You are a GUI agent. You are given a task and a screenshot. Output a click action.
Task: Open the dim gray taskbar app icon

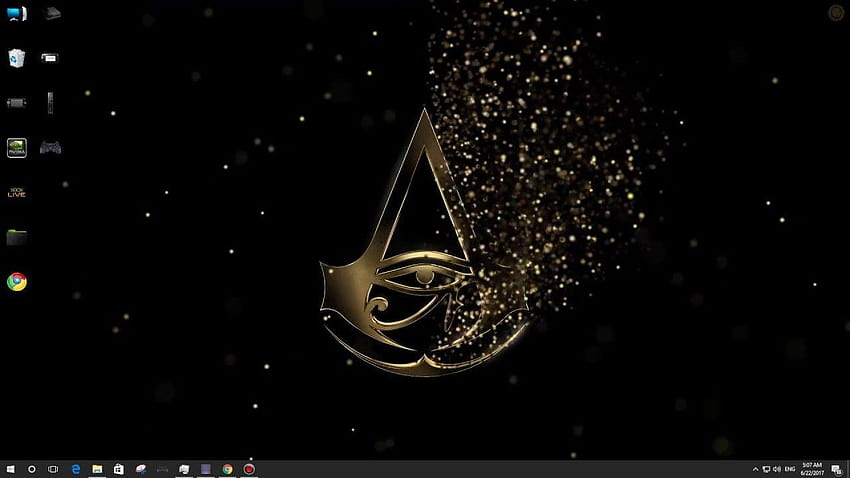[162, 469]
